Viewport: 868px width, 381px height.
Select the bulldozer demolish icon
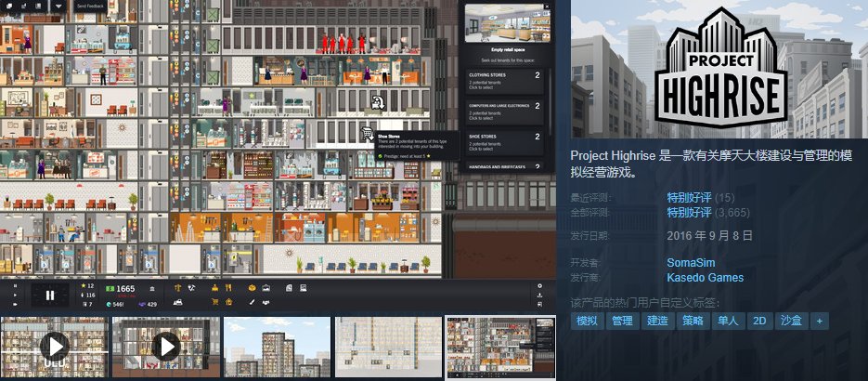tap(177, 302)
